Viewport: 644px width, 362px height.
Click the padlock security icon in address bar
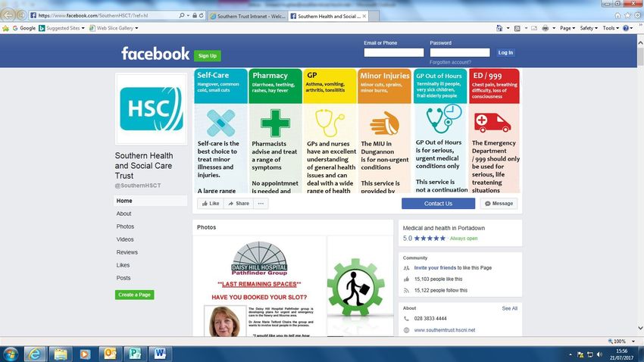click(x=195, y=16)
